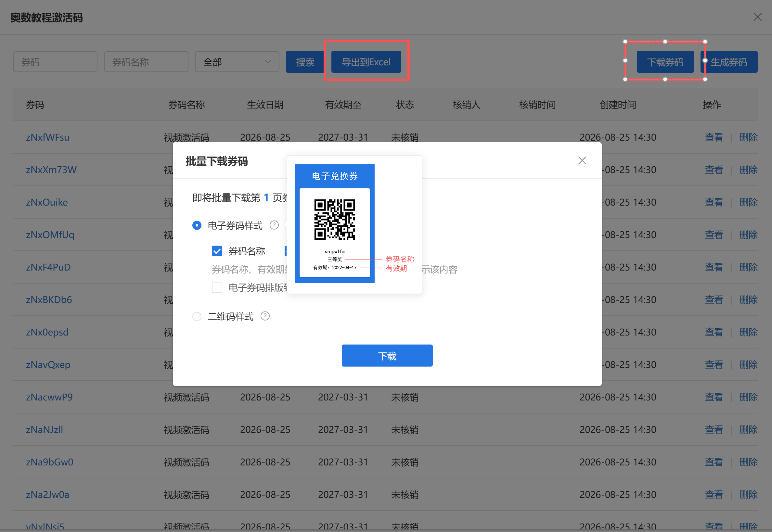Click 删除 in the zNa9bGw0 row
Image resolution: width=772 pixels, height=532 pixels.
point(748,462)
